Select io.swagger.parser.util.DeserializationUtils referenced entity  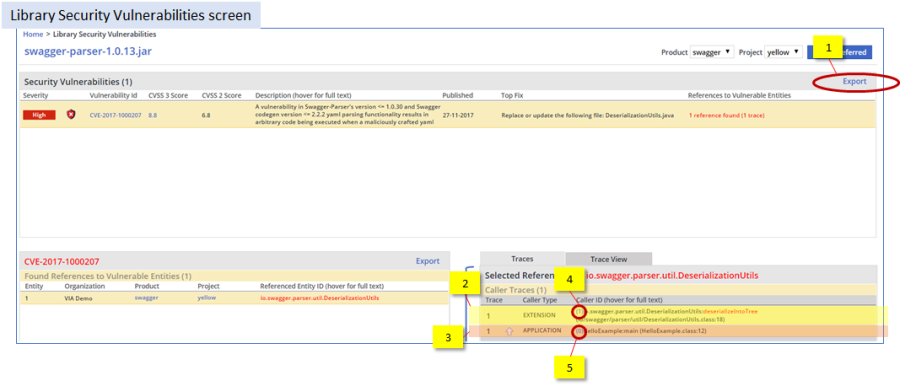pyautogui.click(x=320, y=298)
